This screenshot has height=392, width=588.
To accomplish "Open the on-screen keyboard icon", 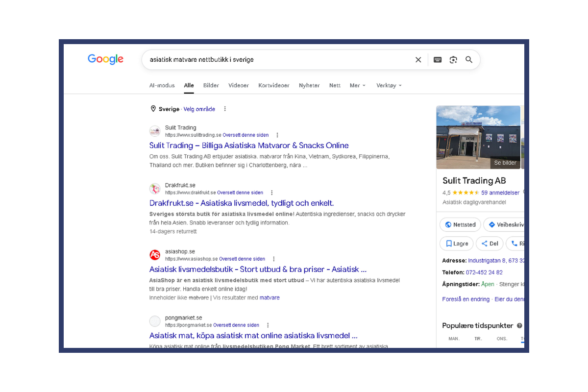I will pyautogui.click(x=438, y=60).
